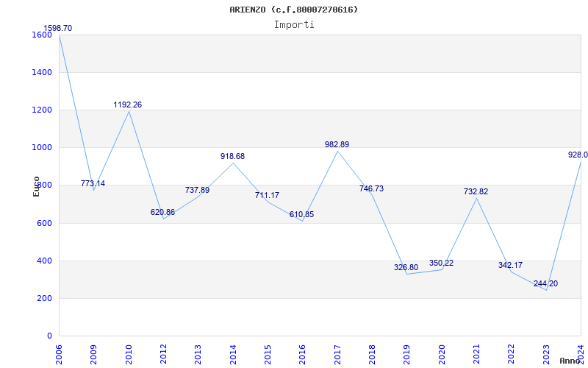Select the 1598.70 data label

[58, 29]
